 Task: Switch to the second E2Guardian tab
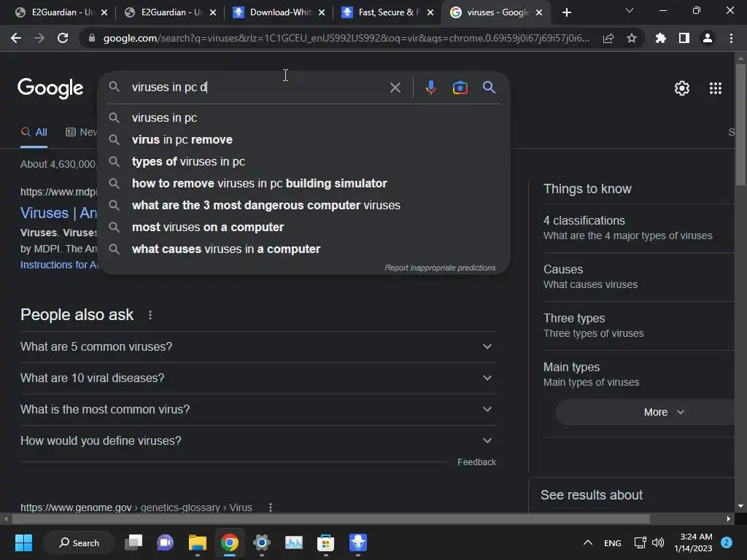tap(170, 12)
